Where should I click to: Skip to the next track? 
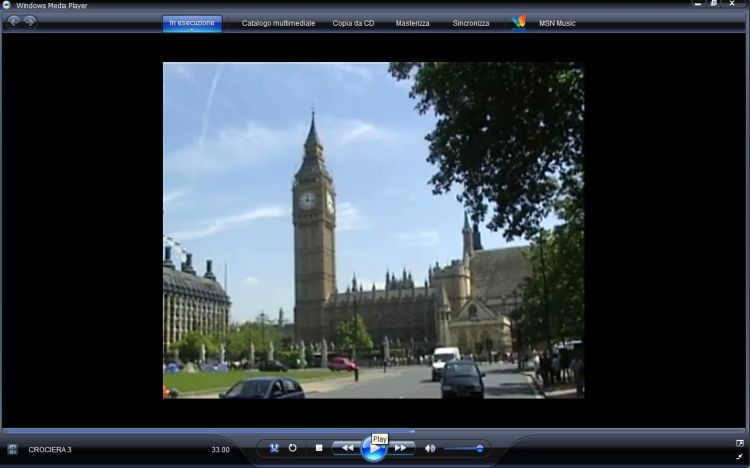coord(401,448)
